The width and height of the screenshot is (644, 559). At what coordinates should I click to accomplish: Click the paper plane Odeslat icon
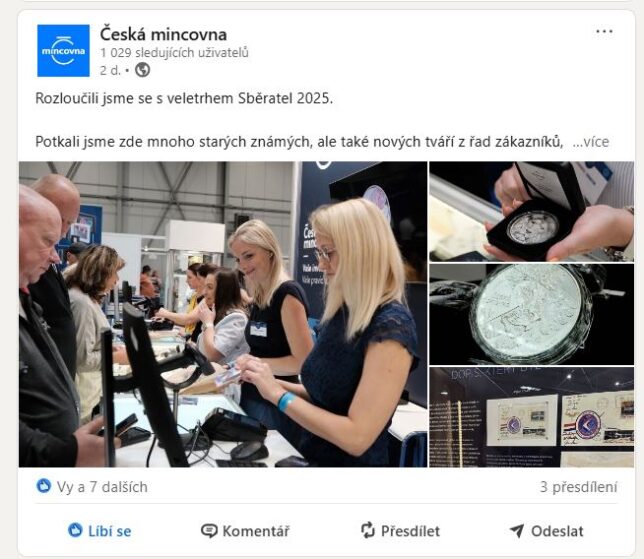[x=517, y=531]
